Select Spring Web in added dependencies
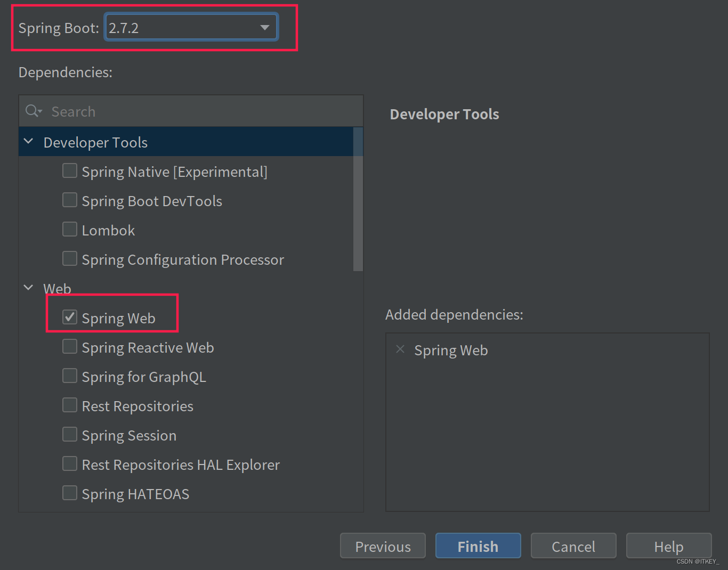Screen dimensions: 728x570 [451, 351]
